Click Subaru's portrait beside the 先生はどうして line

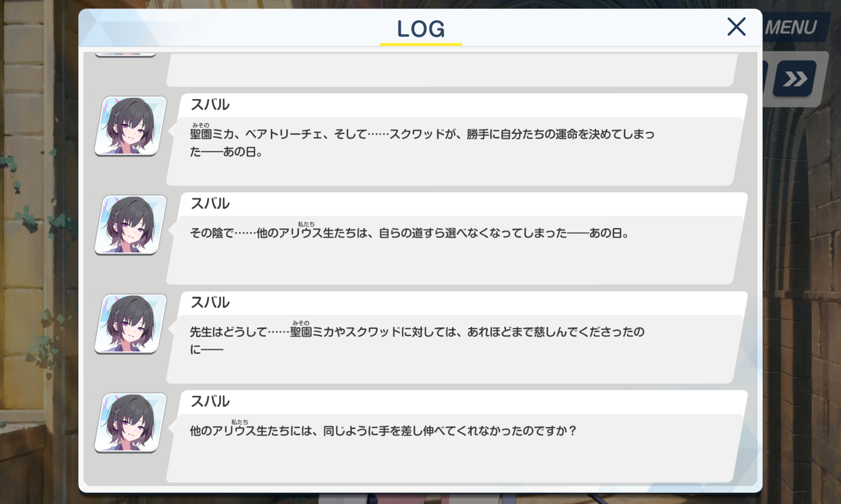pyautogui.click(x=131, y=324)
